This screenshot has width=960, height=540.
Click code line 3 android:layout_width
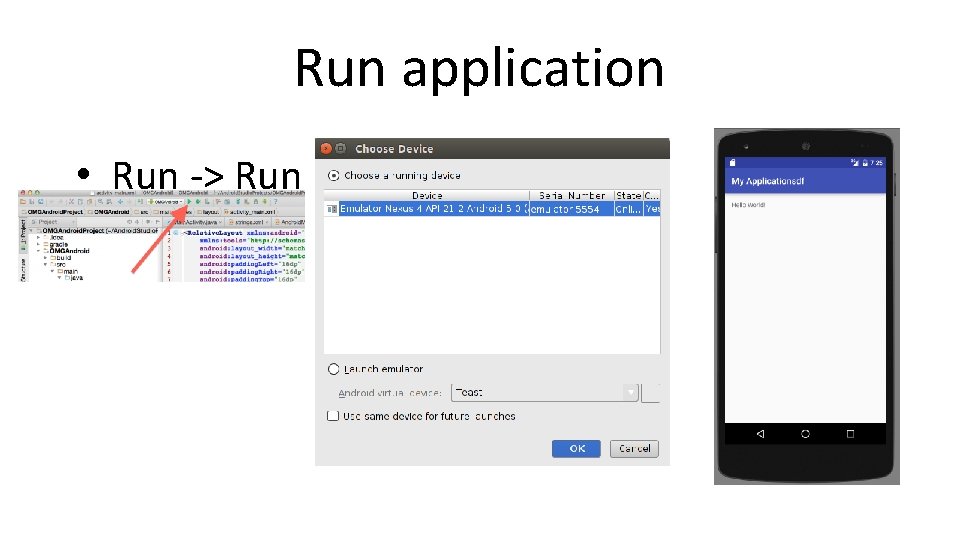[x=252, y=249]
